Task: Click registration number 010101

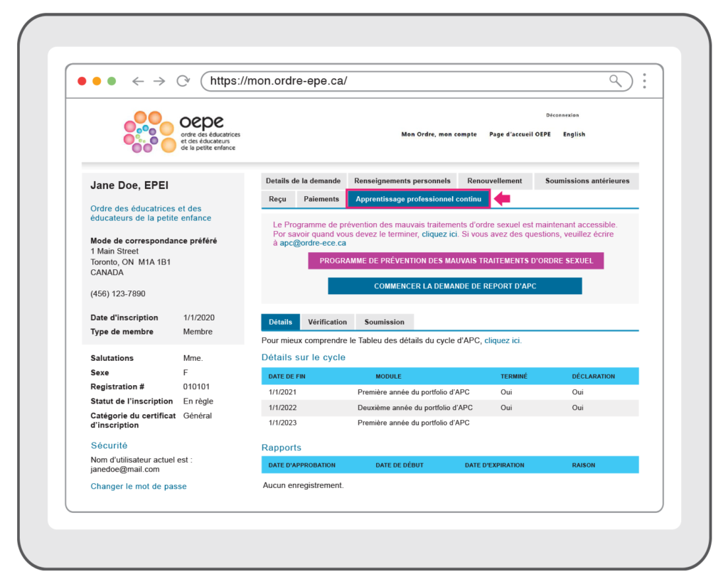Action: tap(196, 386)
